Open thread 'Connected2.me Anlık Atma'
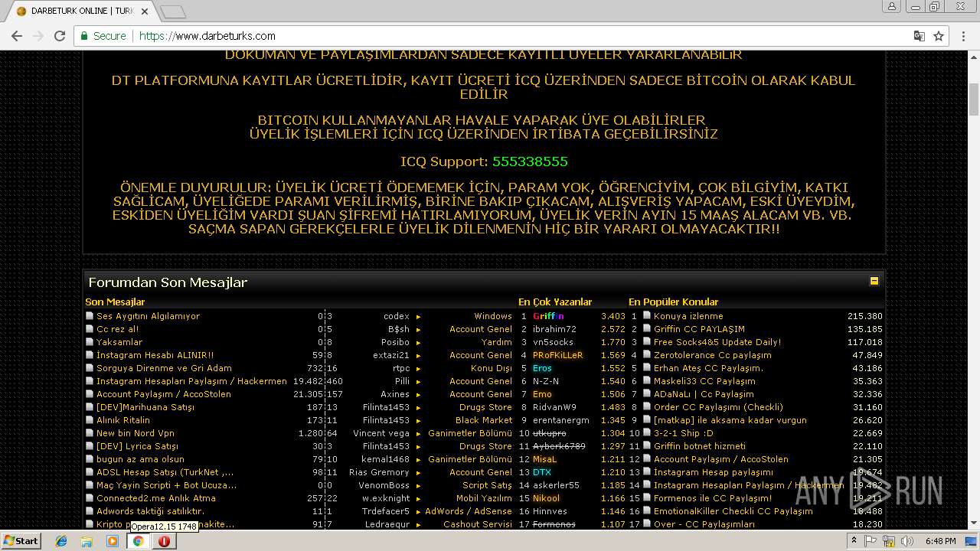980x551 pixels. (x=156, y=498)
